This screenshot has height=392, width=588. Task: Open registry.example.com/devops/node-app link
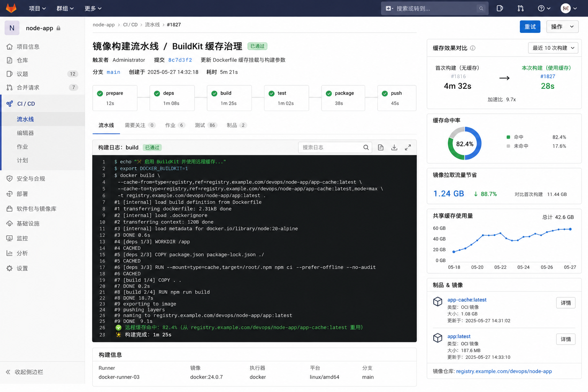pyautogui.click(x=504, y=371)
